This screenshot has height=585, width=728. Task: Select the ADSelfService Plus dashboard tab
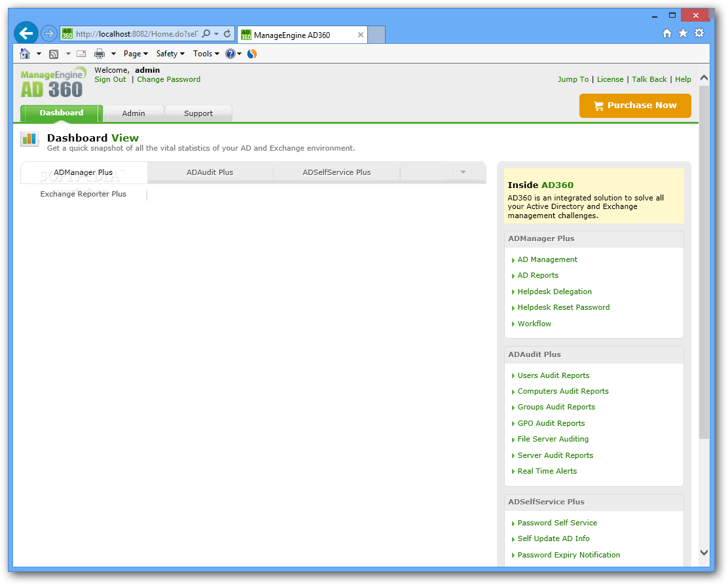337,172
